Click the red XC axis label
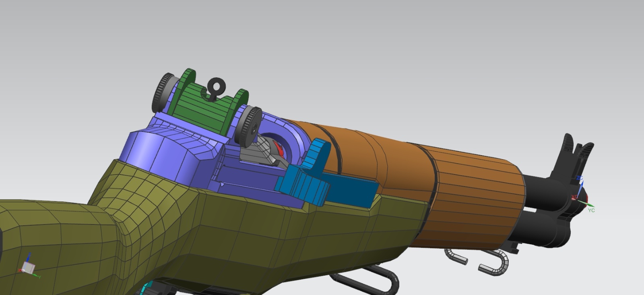The image size is (644, 295). (x=574, y=197)
